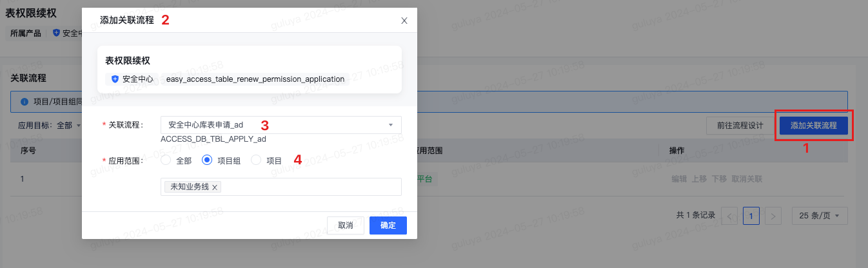
Task: Confirm with the 确定 button
Action: pos(388,225)
